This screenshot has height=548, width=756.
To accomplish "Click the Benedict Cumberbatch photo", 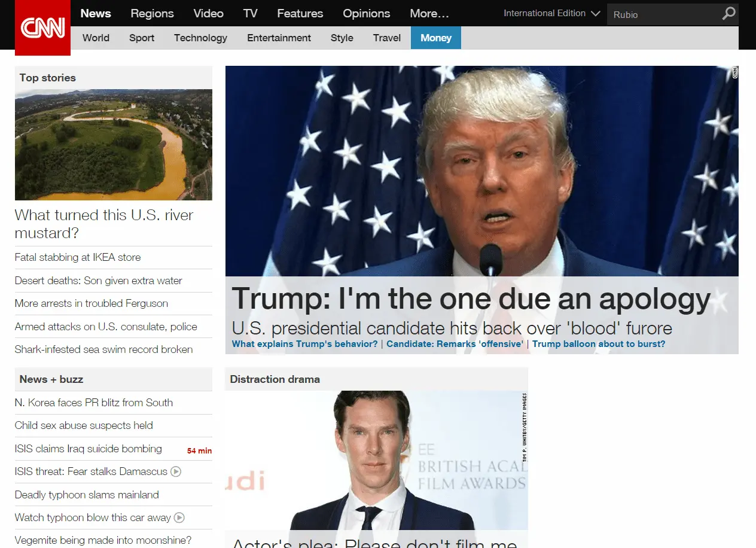I will point(377,461).
